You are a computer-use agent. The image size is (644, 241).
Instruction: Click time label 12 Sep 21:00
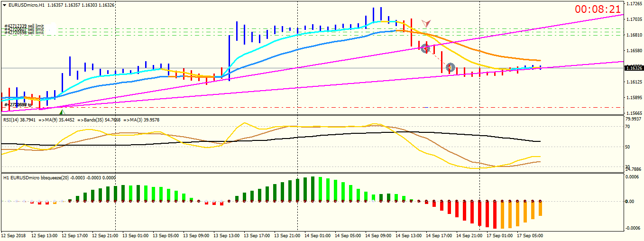click(x=104, y=235)
